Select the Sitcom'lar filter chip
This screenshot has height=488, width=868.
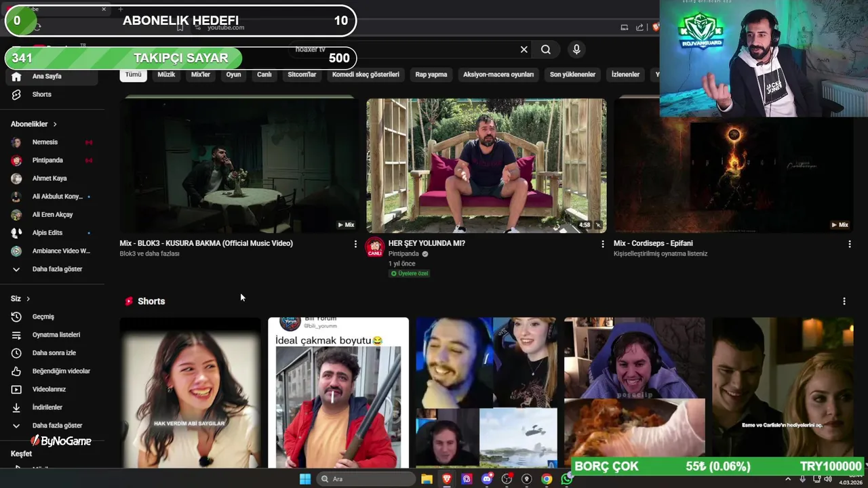coord(302,75)
